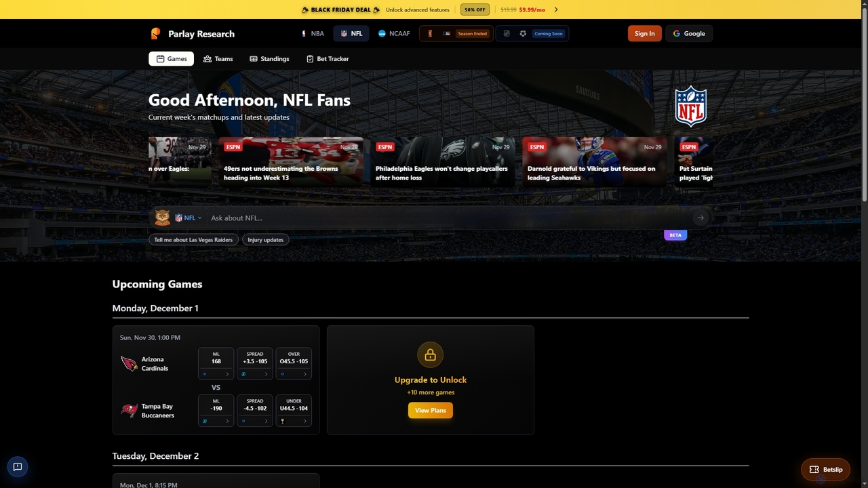868x488 pixels.
Task: Click the WNBA icon in Season Ended group
Action: [x=430, y=33]
